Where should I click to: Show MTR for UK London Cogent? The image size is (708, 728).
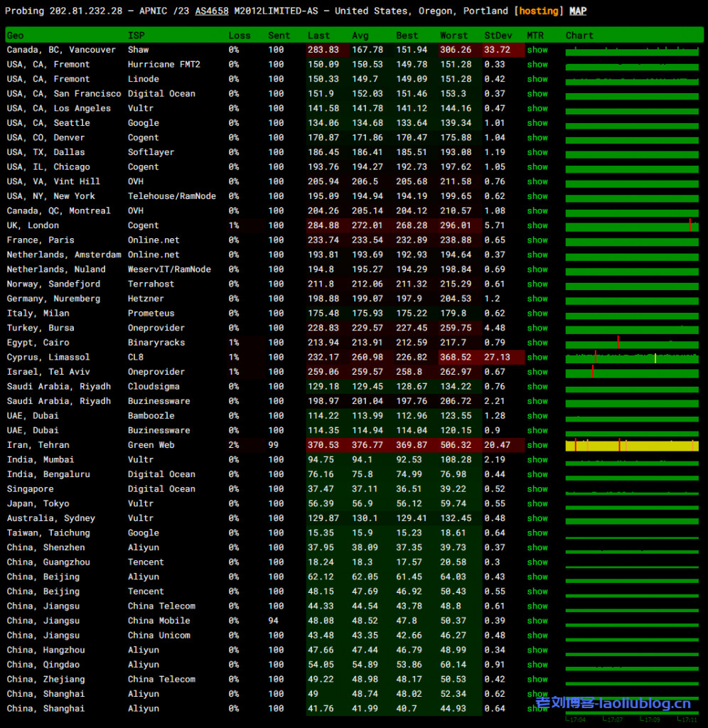click(x=537, y=225)
